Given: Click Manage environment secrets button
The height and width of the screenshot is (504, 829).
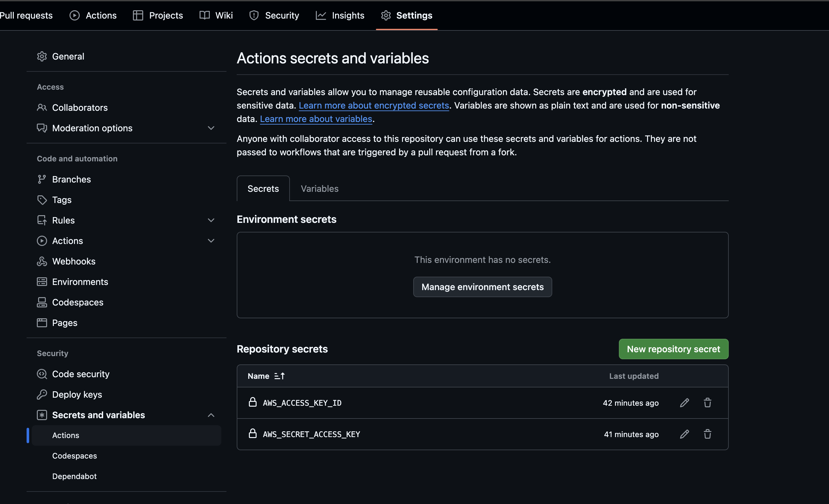Looking at the screenshot, I should 482,287.
